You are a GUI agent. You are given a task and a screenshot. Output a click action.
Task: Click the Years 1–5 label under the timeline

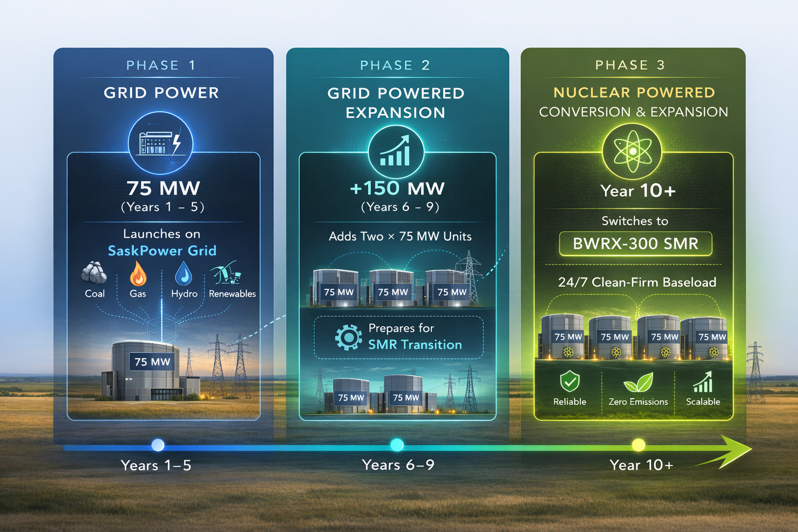(x=156, y=465)
